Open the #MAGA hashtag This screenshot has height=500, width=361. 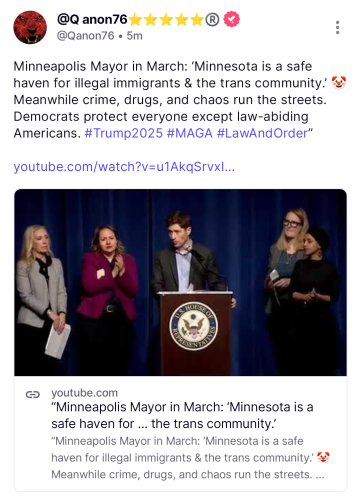(190, 133)
